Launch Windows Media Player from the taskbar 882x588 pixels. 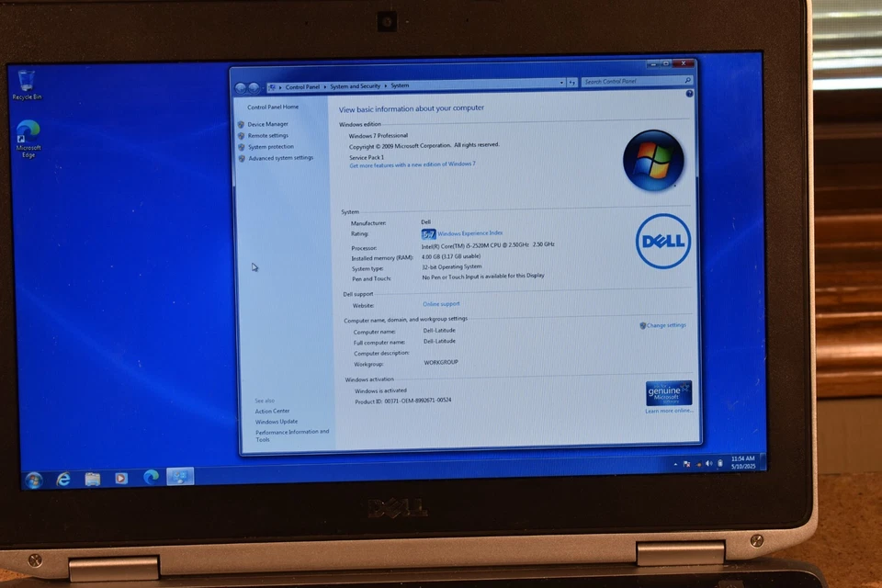tap(120, 479)
